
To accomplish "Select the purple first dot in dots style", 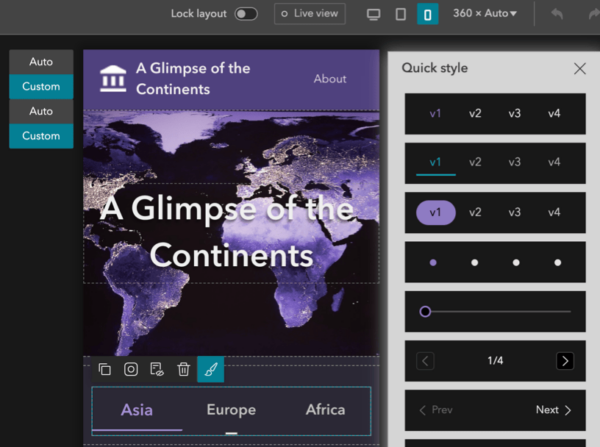I will (433, 263).
